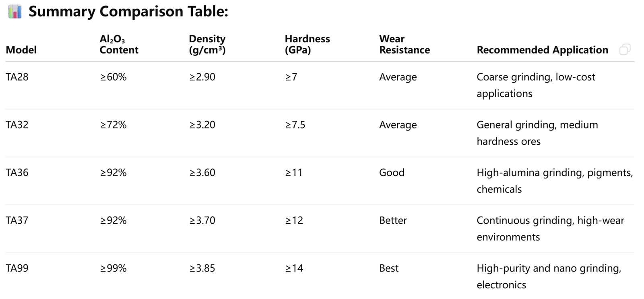The image size is (644, 299).
Task: Click the Recommended Application column header
Action: click(542, 50)
